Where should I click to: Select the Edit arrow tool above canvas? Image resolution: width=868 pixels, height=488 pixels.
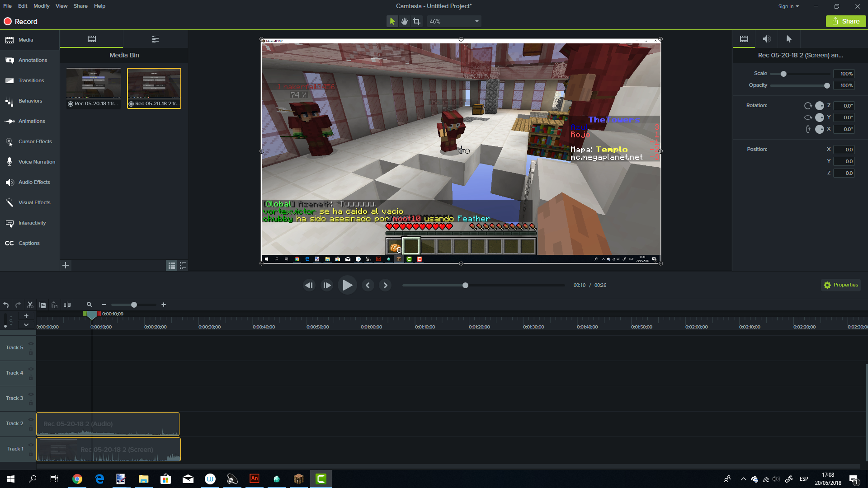[392, 21]
